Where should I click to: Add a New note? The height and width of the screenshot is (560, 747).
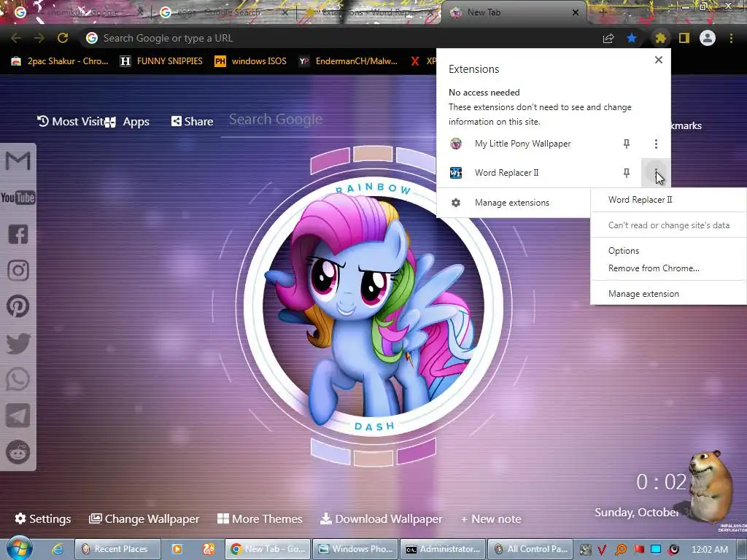coord(491,519)
